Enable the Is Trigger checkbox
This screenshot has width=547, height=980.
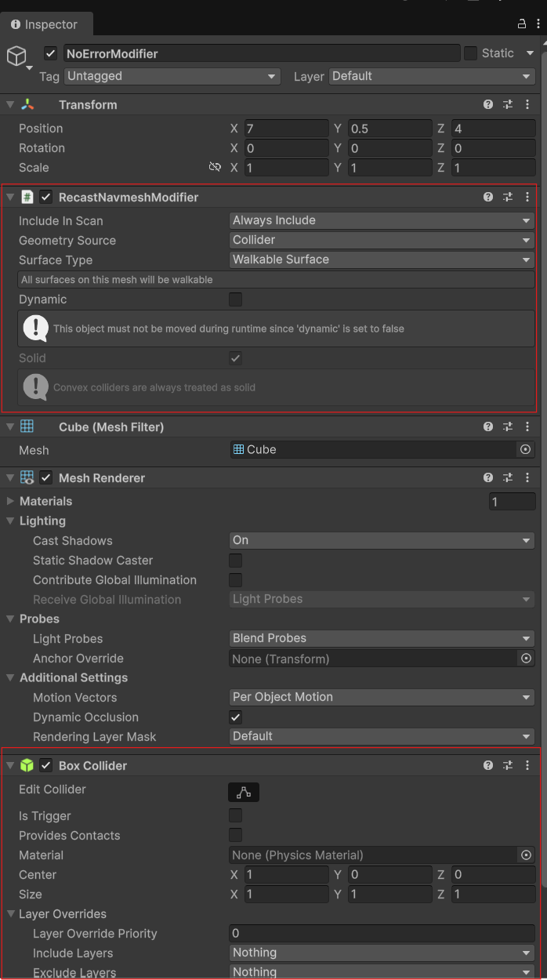235,816
